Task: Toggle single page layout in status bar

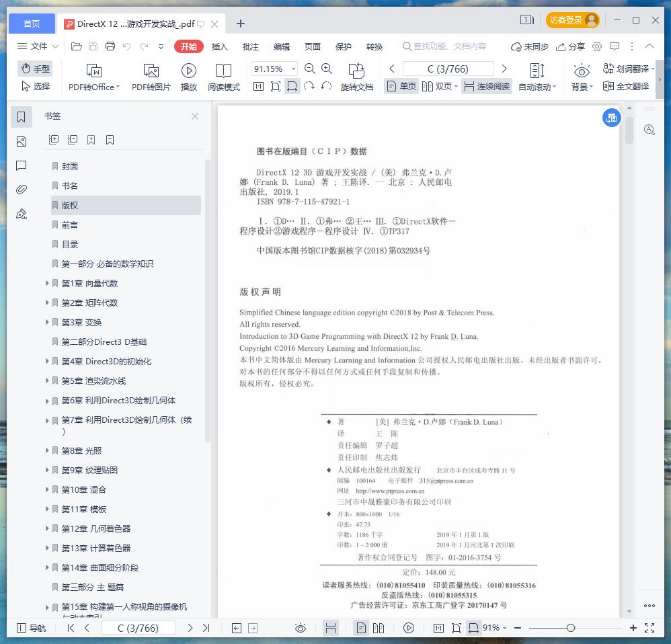Action: tap(361, 628)
